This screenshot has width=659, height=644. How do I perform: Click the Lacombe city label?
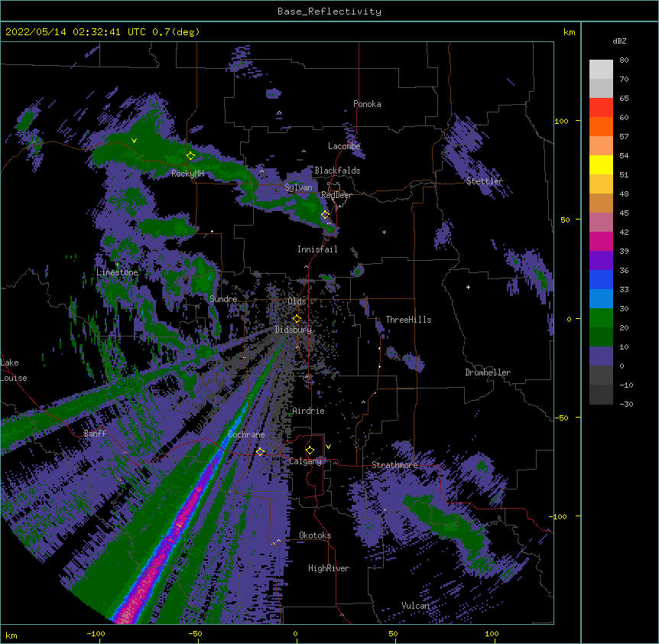tap(344, 146)
